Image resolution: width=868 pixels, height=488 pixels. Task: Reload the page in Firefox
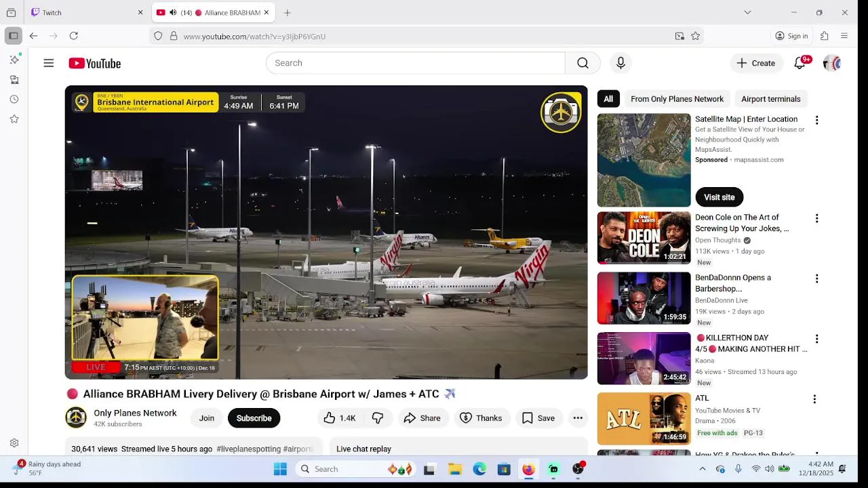pos(74,36)
